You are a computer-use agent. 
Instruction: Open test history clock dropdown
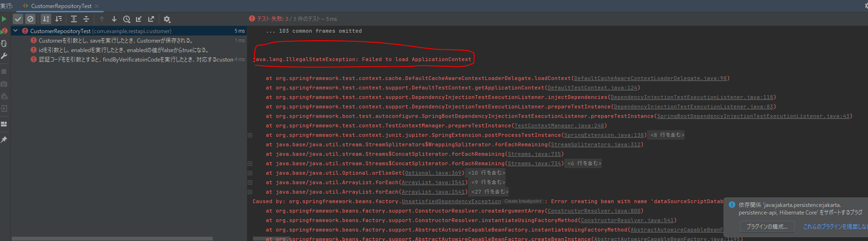[x=127, y=19]
